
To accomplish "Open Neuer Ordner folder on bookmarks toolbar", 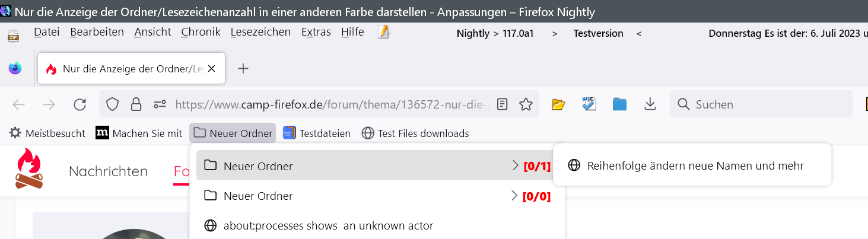I will point(233,133).
